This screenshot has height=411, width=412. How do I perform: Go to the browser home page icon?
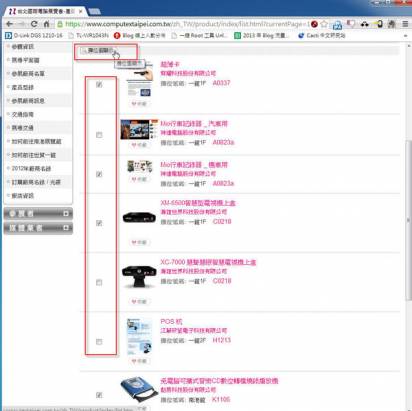(x=46, y=24)
